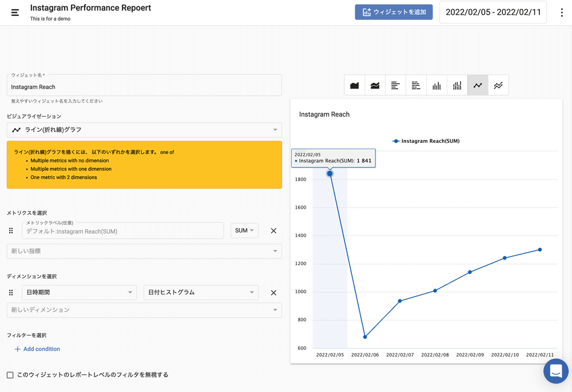Image resolution: width=572 pixels, height=392 pixels.
Task: Select the stacked column chart icon
Action: tap(457, 86)
